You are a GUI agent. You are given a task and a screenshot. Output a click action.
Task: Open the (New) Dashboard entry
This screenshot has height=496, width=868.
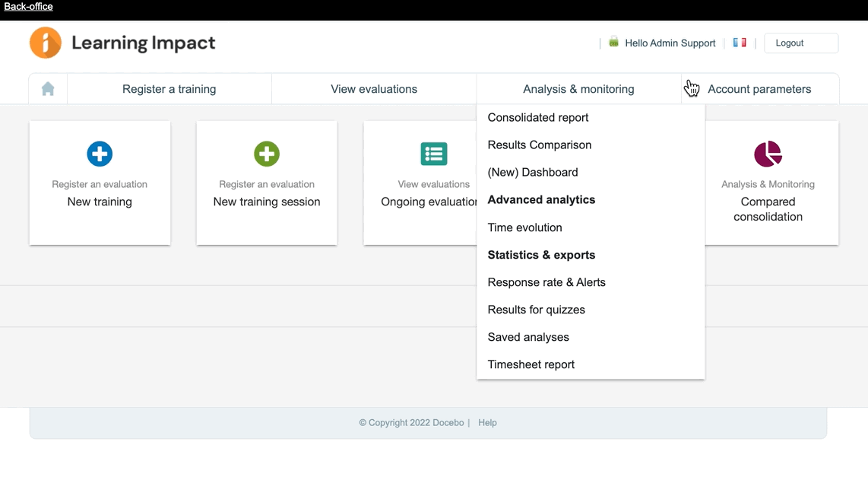pos(532,172)
